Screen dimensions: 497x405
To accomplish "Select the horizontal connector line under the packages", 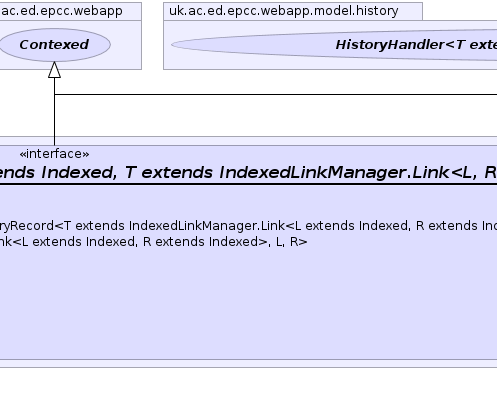I will point(276,94).
